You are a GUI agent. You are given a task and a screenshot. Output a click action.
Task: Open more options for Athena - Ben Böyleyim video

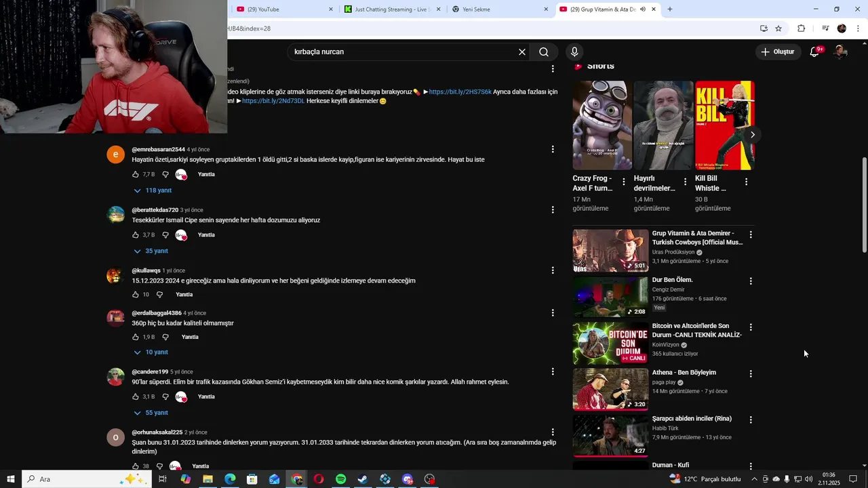tap(751, 373)
